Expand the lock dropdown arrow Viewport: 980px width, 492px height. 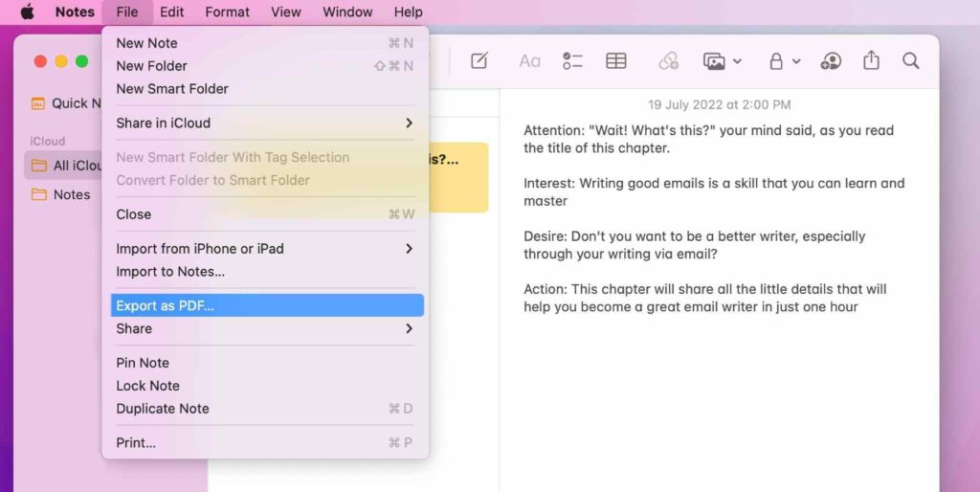(796, 61)
